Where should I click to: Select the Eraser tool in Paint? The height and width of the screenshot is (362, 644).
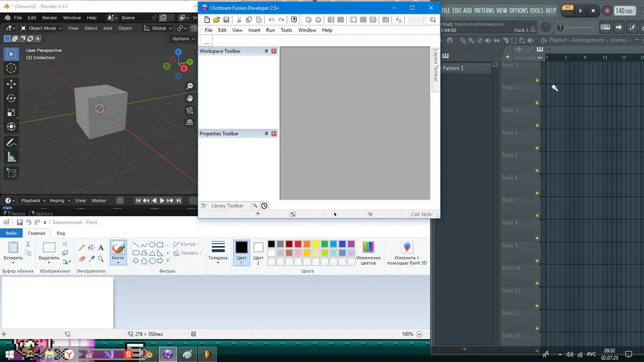82,258
